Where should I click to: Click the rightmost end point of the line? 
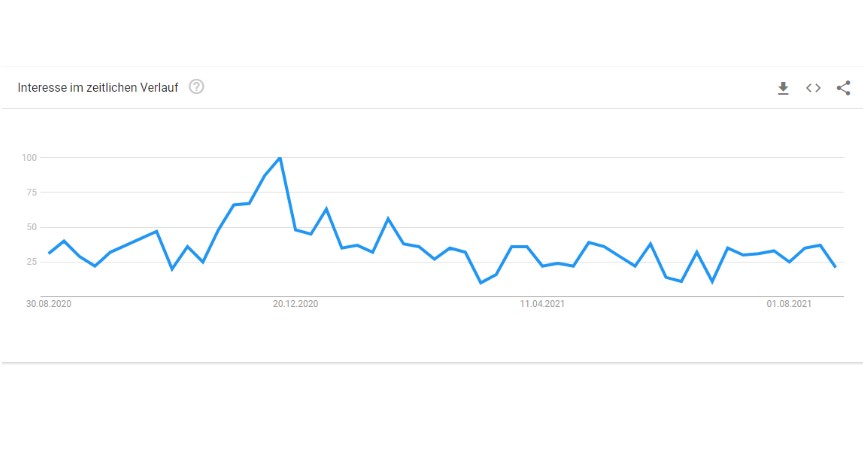pyautogui.click(x=835, y=266)
